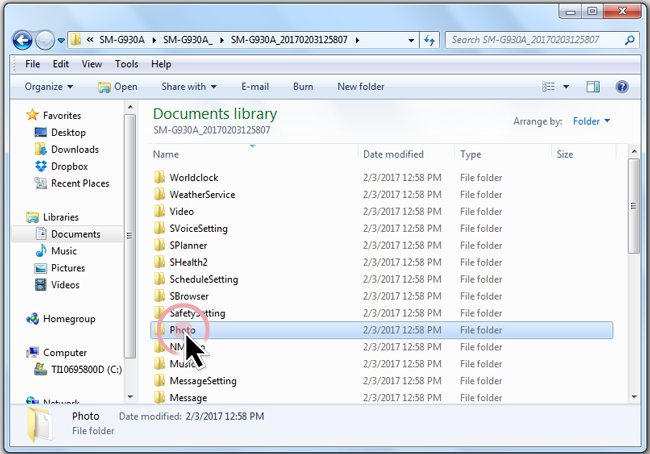
Task: Toggle the preview pane
Action: 593,87
